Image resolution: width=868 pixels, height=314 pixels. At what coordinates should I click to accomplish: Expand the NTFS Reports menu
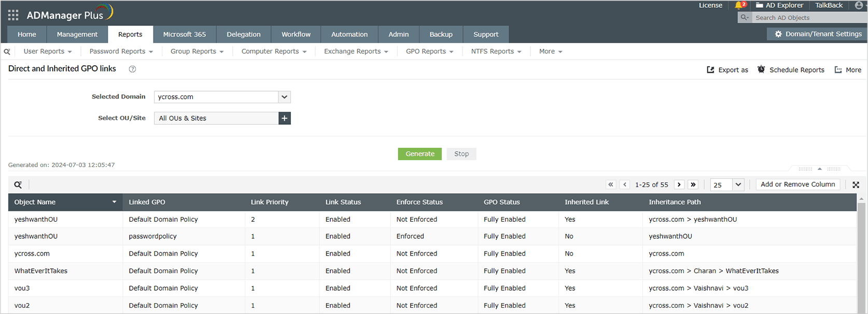pos(496,51)
